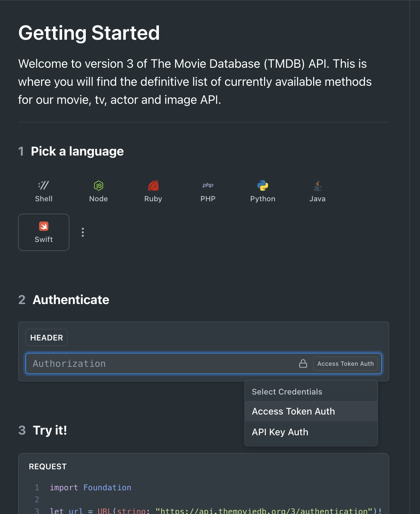The width and height of the screenshot is (420, 514).
Task: Open the Access Token Auth credential selector
Action: click(346, 363)
